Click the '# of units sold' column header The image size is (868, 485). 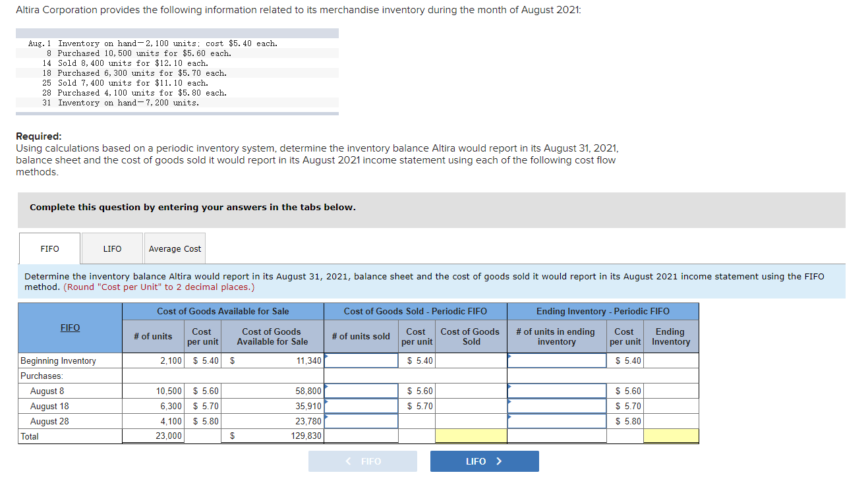(x=361, y=337)
